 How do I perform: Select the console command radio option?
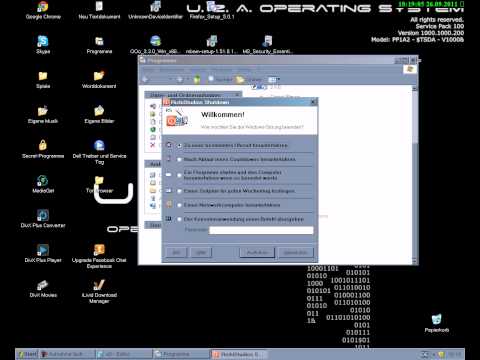pyautogui.click(x=179, y=219)
